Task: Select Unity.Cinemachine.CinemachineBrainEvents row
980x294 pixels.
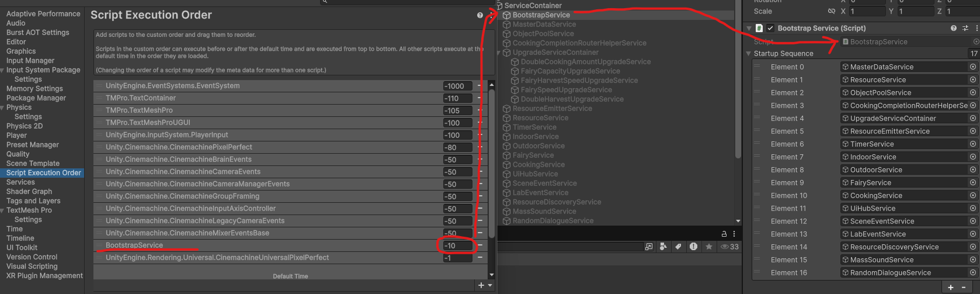Action: click(290, 160)
